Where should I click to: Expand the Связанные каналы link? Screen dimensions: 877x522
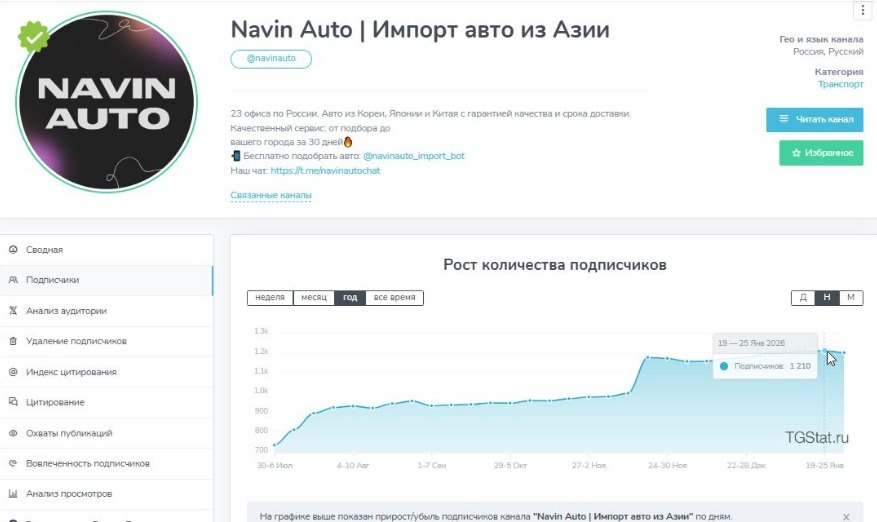pyautogui.click(x=271, y=195)
